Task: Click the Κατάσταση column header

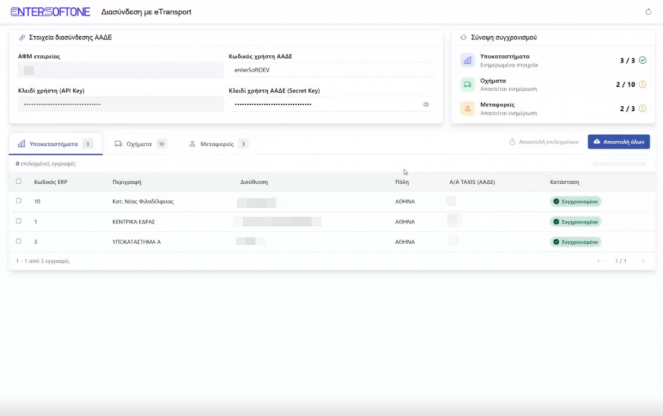Action: coord(564,182)
